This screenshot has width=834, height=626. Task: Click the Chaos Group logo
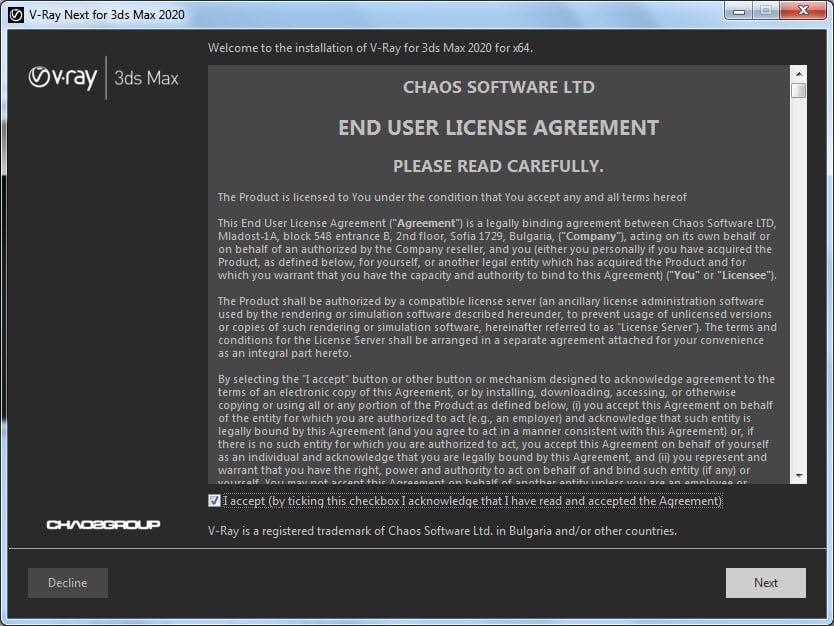point(103,525)
